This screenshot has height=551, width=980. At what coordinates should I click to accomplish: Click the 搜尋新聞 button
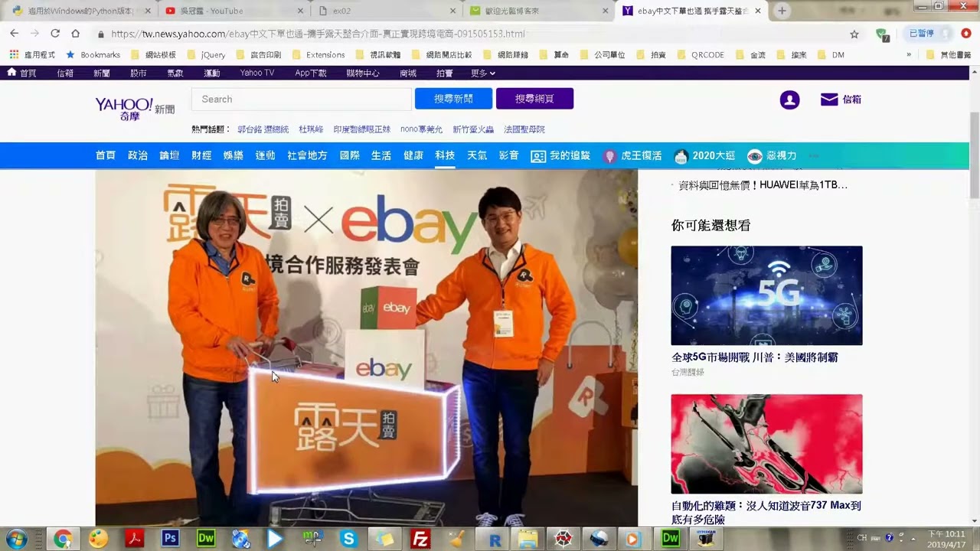click(x=453, y=99)
